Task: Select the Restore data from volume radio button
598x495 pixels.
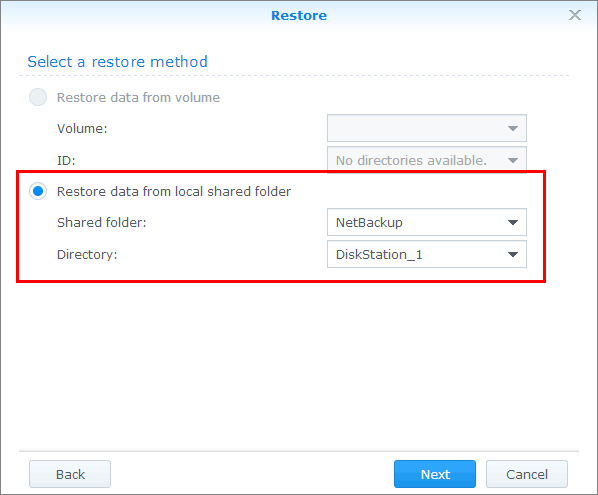Action: tap(38, 97)
